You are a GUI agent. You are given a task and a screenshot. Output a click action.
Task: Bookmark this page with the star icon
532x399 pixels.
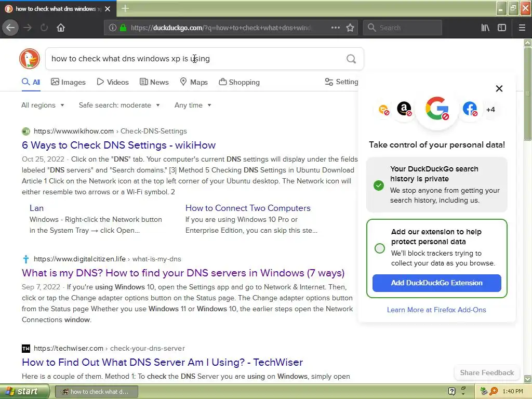(350, 28)
